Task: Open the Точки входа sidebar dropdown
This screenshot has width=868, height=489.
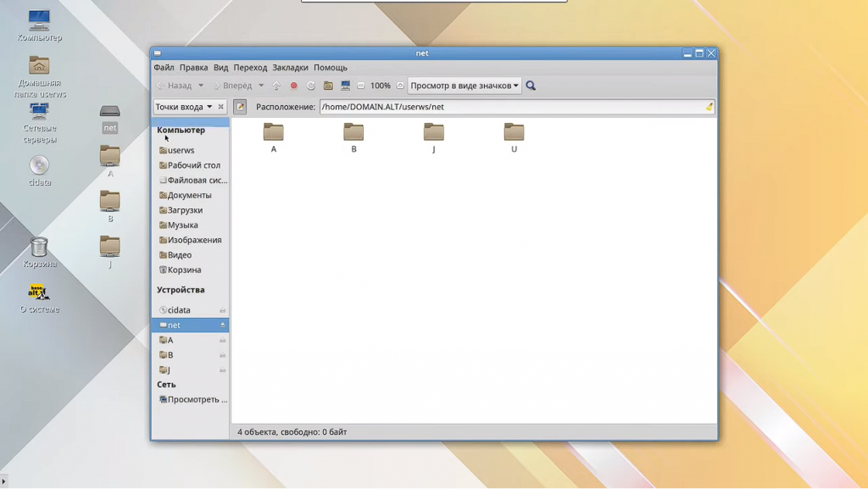Action: click(184, 107)
